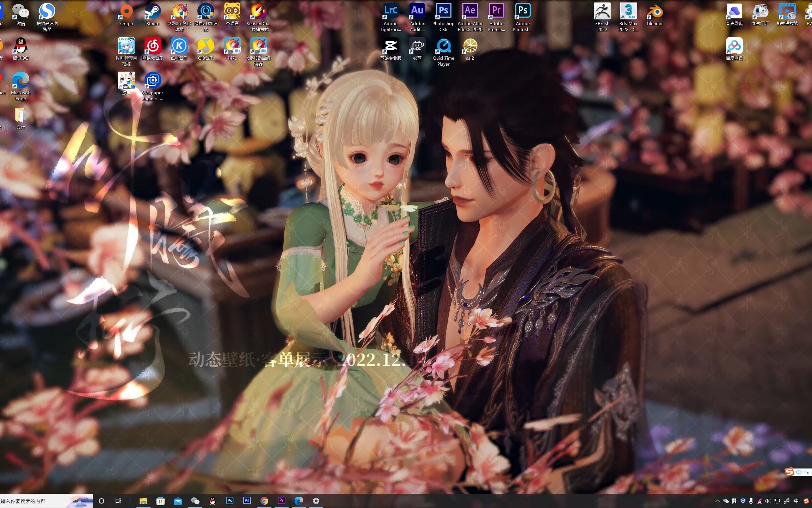The width and height of the screenshot is (812, 508).
Task: Open Microsoft Store from the taskbar
Action: pos(160,501)
